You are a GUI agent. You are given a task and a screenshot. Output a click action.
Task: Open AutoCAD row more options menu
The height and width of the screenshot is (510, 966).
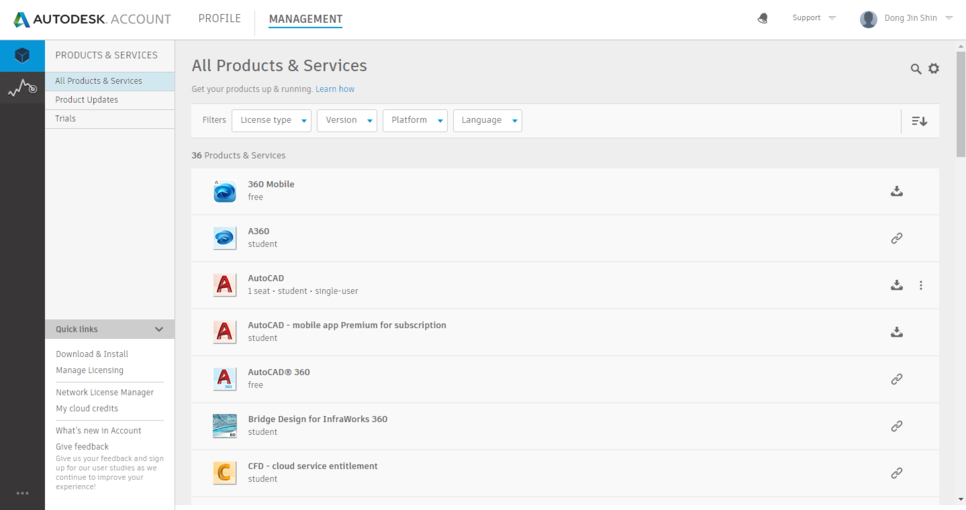point(921,285)
